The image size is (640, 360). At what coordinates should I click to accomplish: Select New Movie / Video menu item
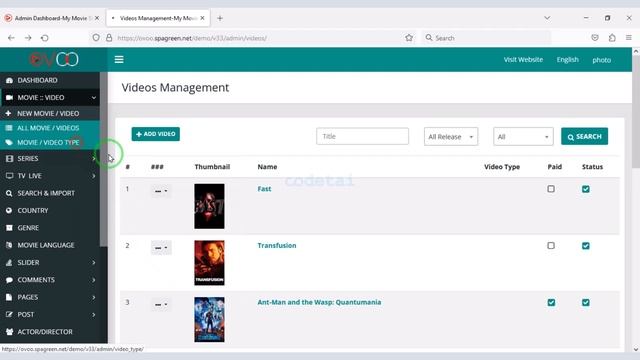tap(50, 113)
